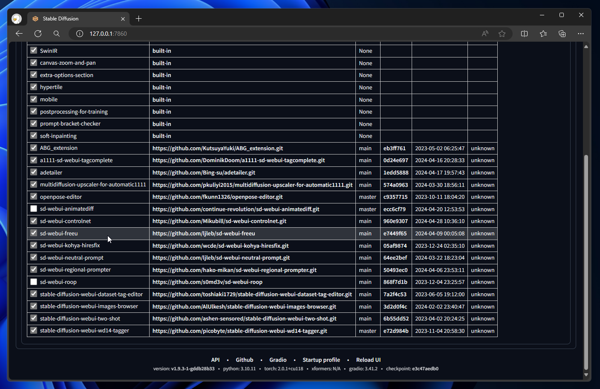Open site information icon beside address
The image size is (600, 389).
[79, 34]
